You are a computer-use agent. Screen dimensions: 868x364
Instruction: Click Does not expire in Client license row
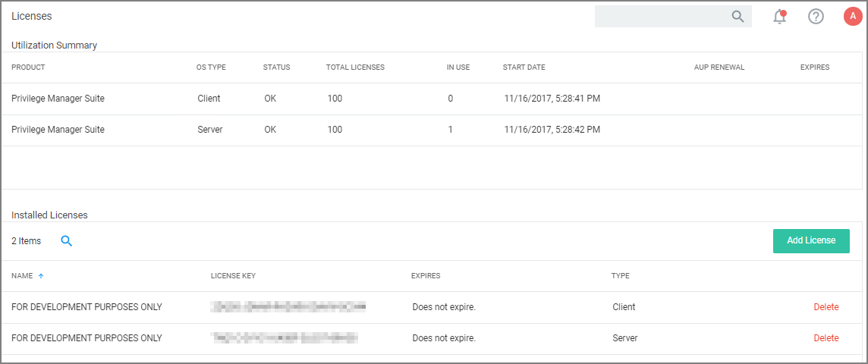tap(444, 307)
